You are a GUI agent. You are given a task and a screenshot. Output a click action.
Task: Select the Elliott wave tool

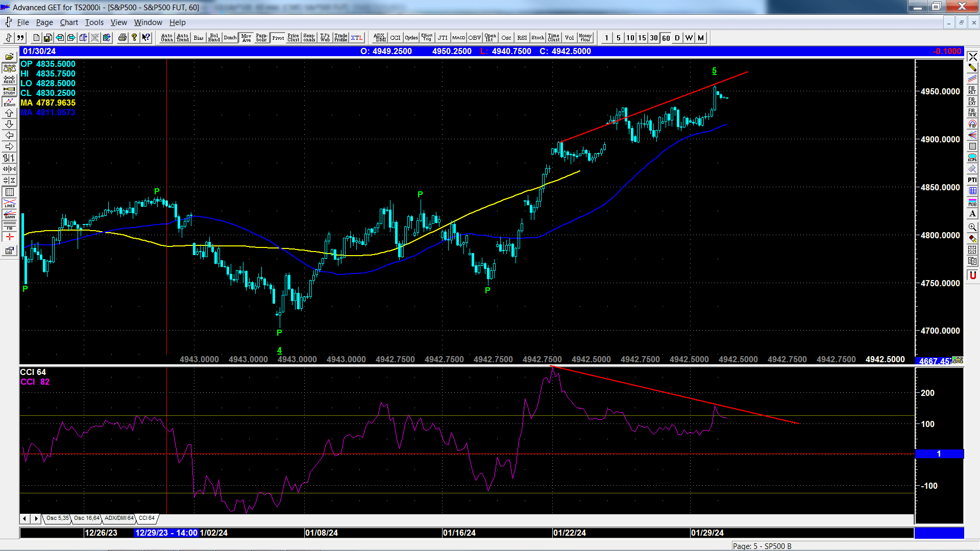(x=10, y=102)
